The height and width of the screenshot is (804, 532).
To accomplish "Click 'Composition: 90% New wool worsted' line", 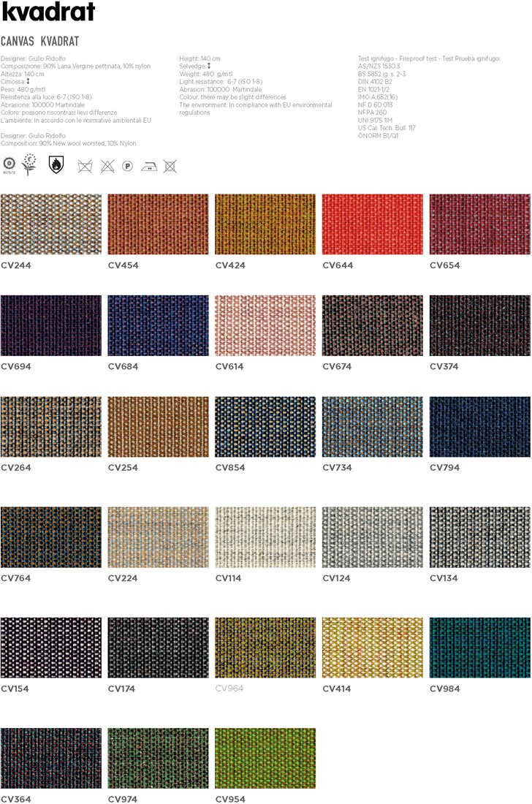I will [x=69, y=143].
